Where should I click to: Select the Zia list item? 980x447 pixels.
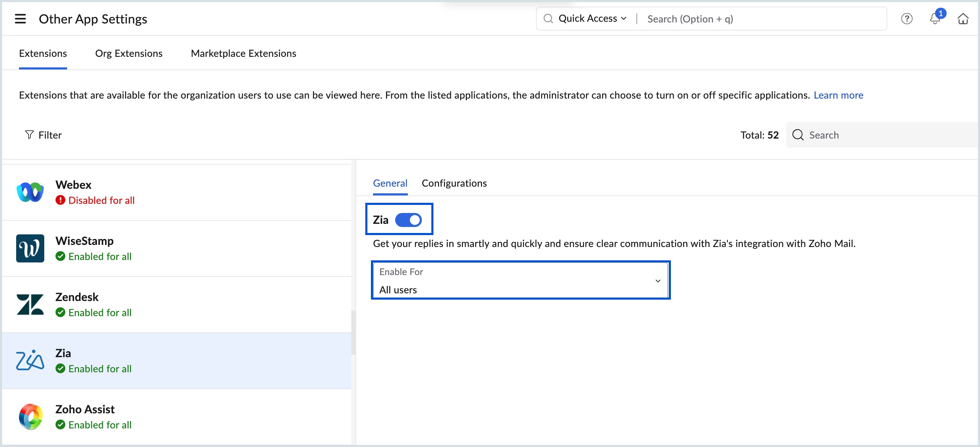coord(177,360)
